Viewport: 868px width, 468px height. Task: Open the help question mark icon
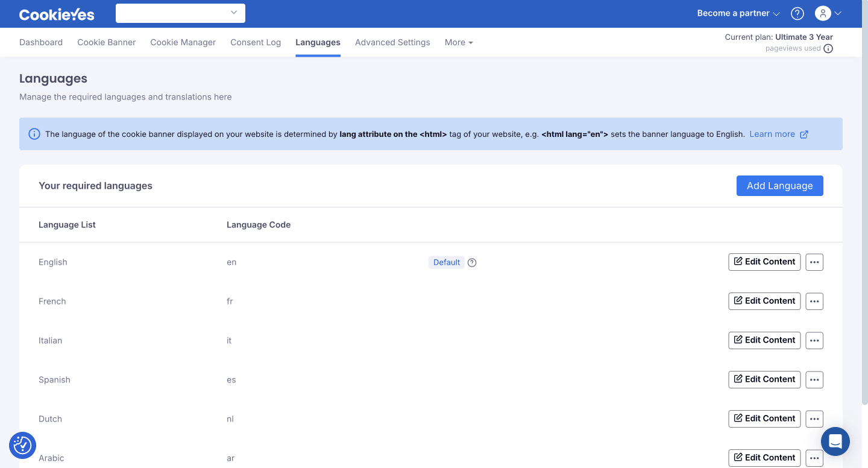pyautogui.click(x=797, y=13)
